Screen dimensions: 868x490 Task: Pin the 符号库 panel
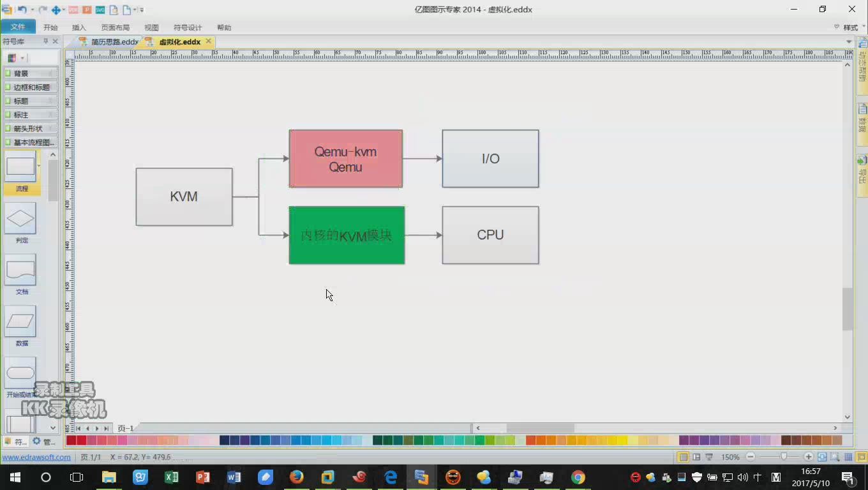(45, 41)
